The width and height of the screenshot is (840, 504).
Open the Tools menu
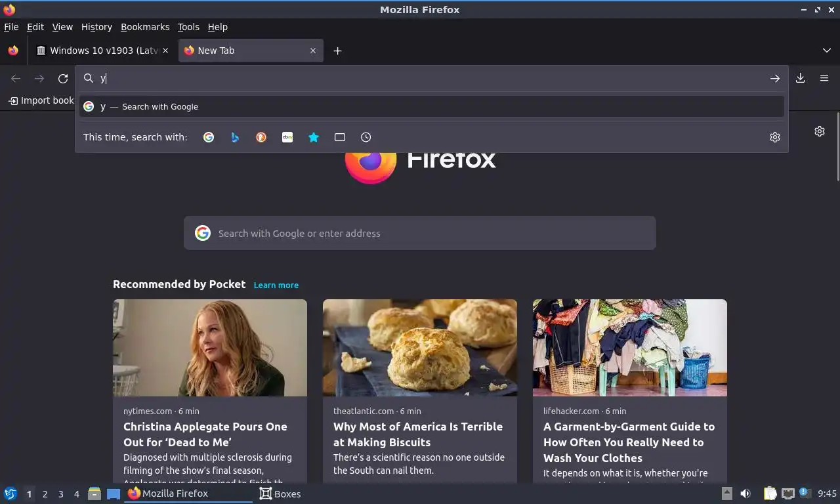(x=188, y=27)
